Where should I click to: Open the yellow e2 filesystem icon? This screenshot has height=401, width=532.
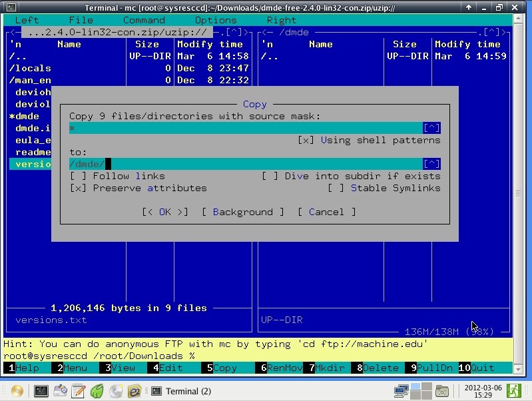pos(134,391)
